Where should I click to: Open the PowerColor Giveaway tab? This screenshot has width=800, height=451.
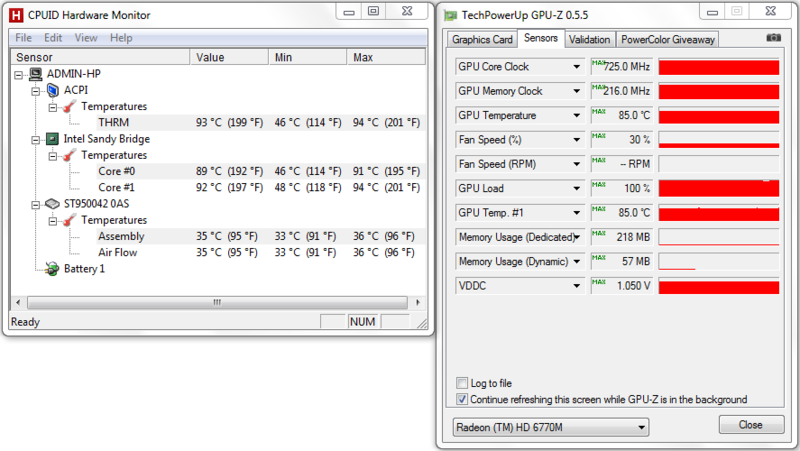click(667, 39)
